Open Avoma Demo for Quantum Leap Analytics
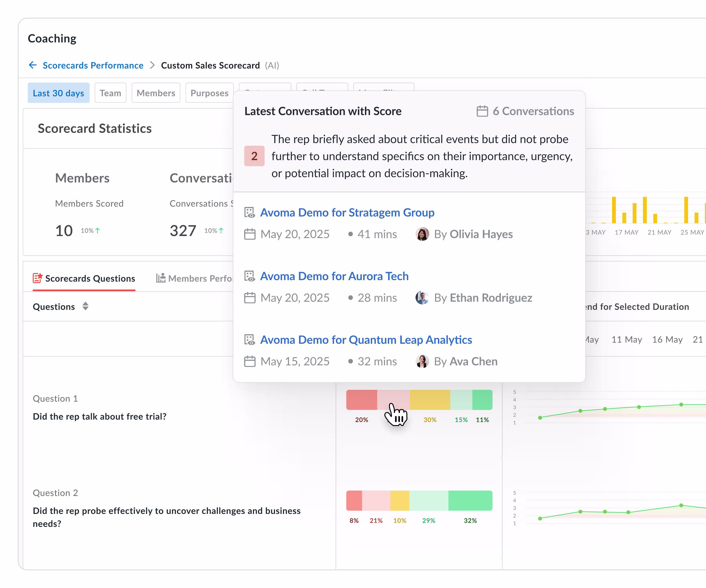This screenshot has height=588, width=706. (366, 340)
